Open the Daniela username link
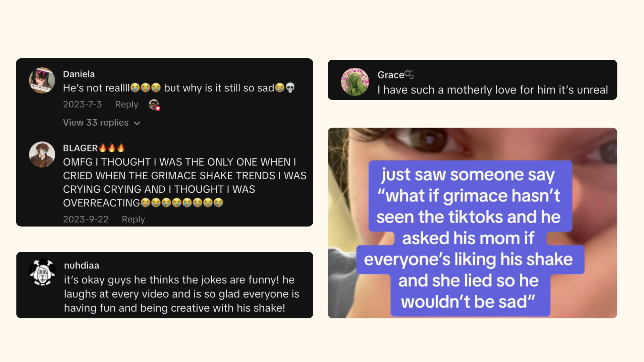The width and height of the screenshot is (644, 362). (x=79, y=74)
